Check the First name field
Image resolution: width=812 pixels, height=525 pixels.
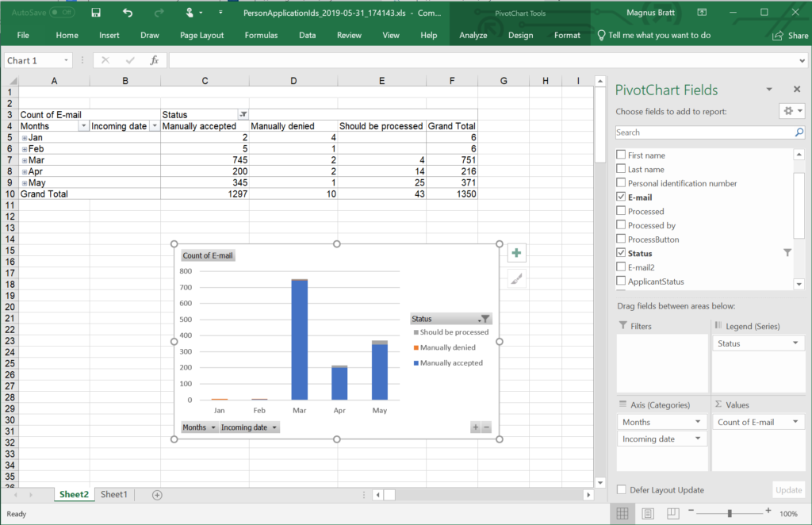pyautogui.click(x=621, y=155)
